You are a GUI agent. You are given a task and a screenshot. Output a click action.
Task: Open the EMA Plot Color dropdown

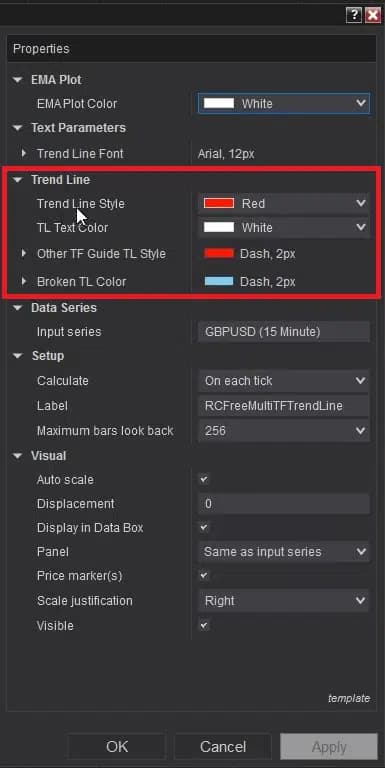pos(284,103)
